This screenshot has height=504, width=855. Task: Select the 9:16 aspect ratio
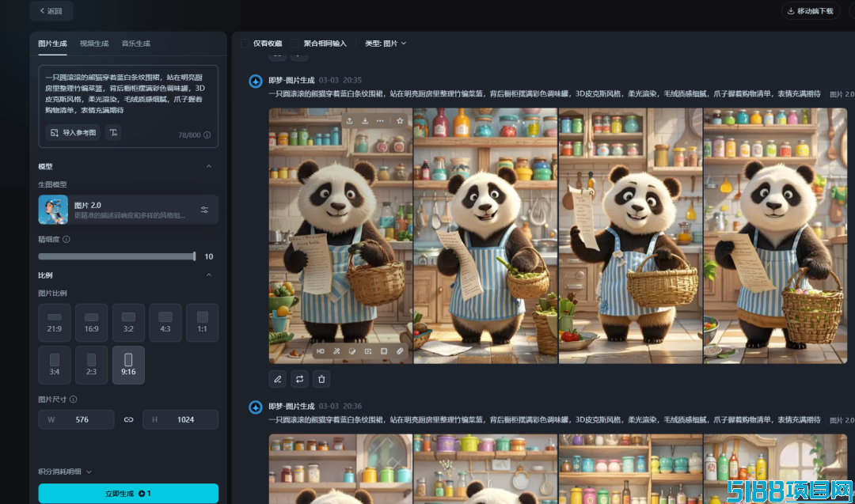point(129,365)
